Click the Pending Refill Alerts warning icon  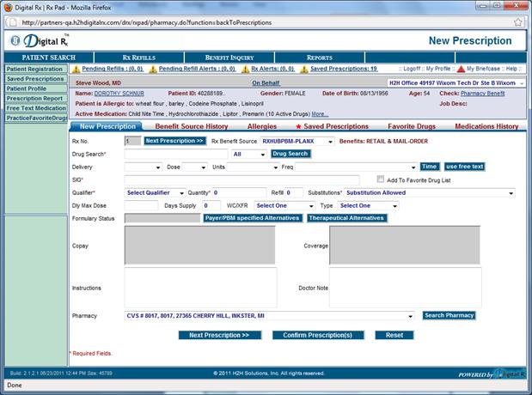153,69
